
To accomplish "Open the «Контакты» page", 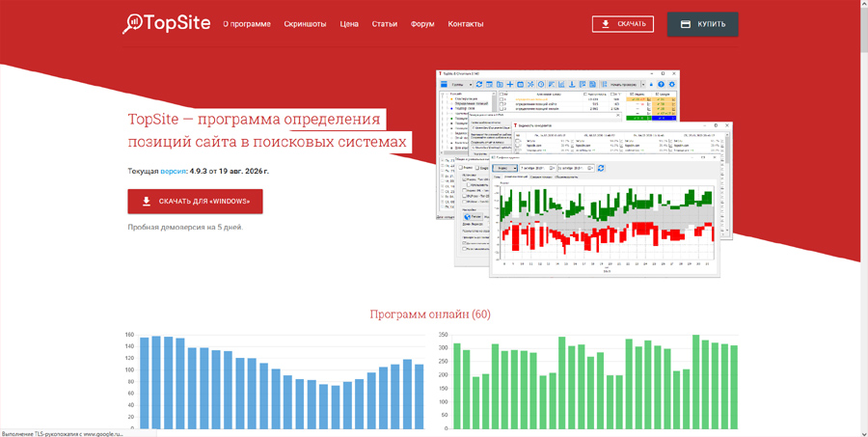I will pos(466,24).
